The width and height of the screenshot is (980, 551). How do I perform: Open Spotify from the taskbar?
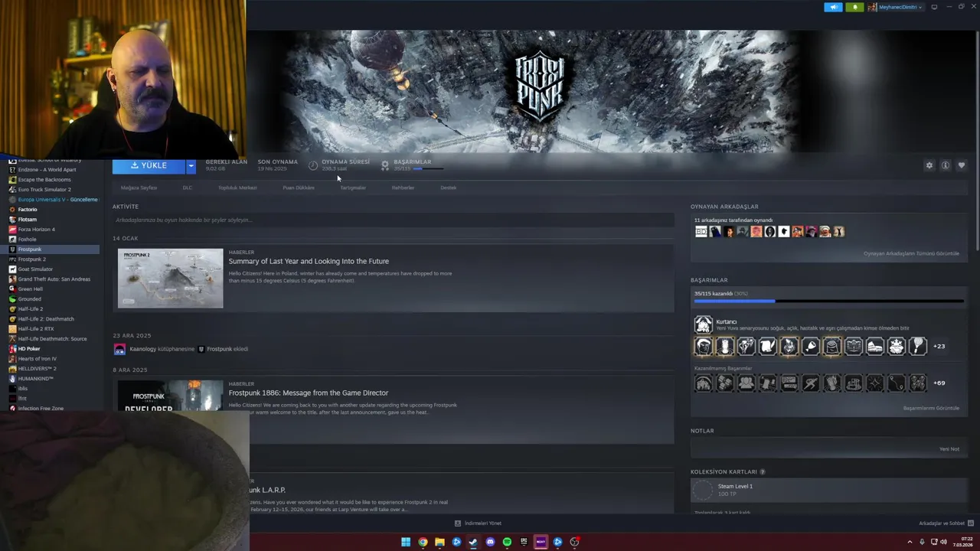tap(507, 542)
